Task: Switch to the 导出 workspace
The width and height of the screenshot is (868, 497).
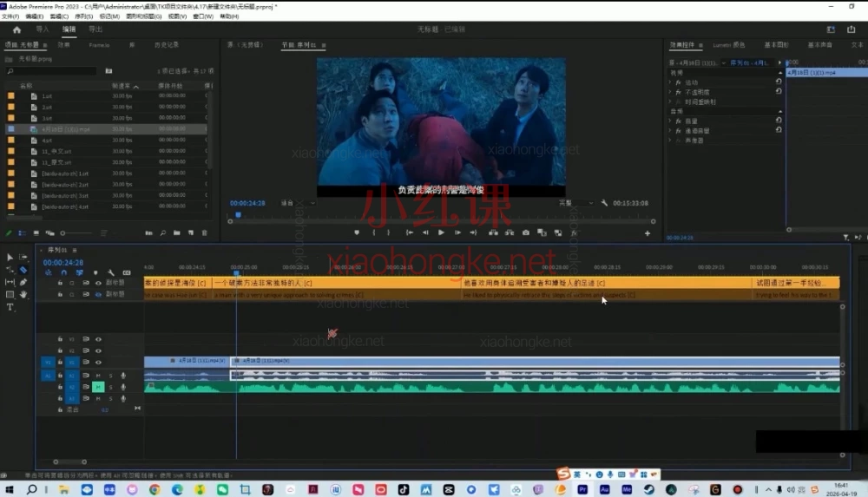Action: pos(95,29)
